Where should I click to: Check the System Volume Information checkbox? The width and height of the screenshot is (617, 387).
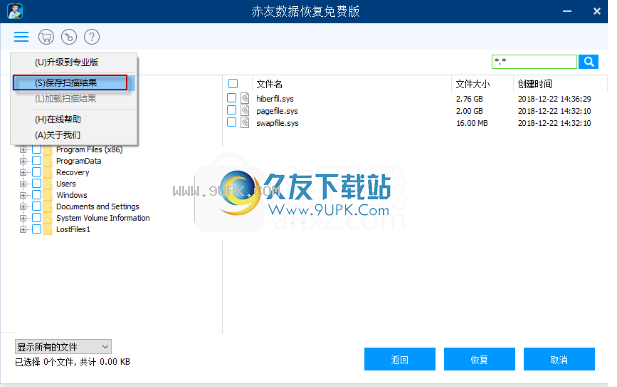[37, 218]
